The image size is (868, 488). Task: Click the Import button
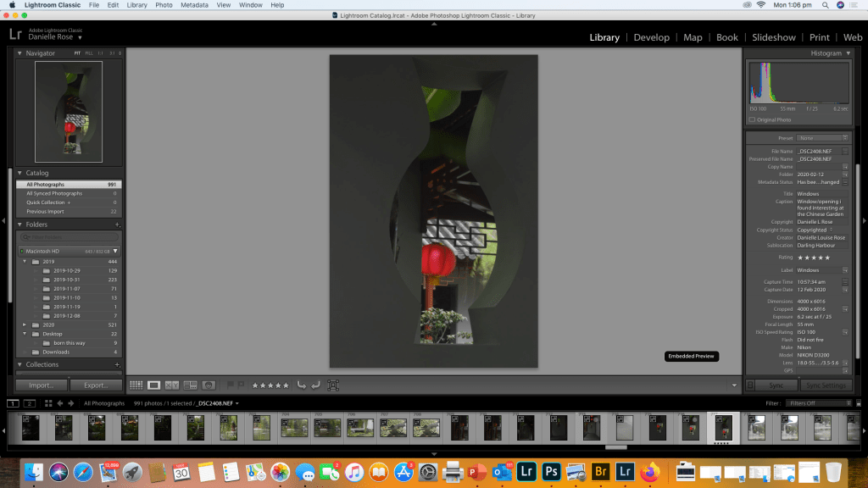point(42,385)
